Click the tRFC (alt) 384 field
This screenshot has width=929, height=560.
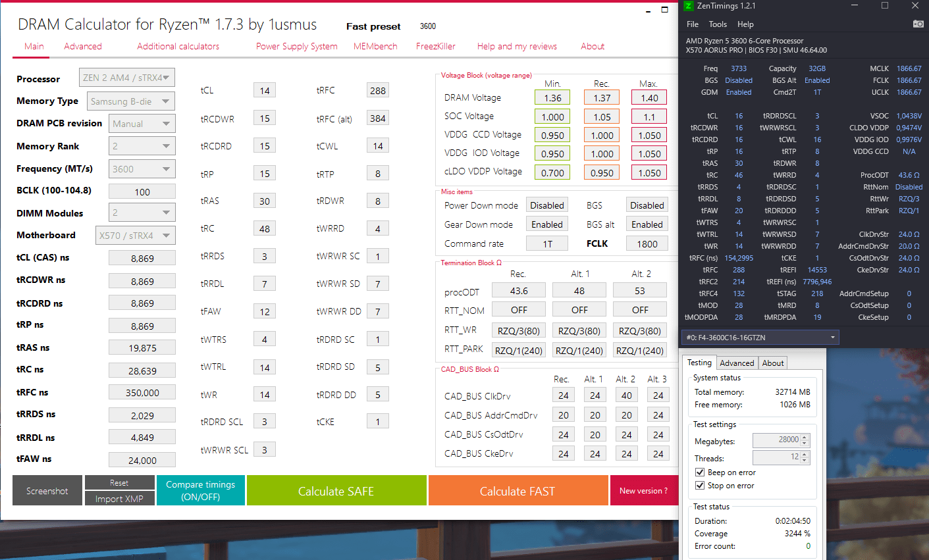(x=378, y=118)
